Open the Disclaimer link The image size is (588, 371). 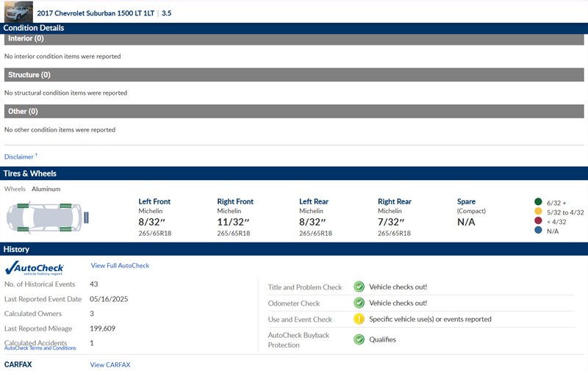tap(19, 156)
